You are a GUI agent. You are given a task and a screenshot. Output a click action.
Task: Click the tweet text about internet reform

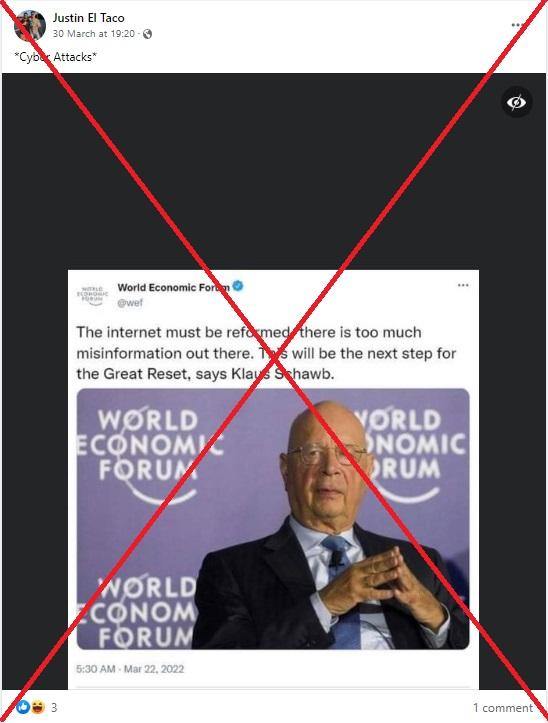[266, 353]
